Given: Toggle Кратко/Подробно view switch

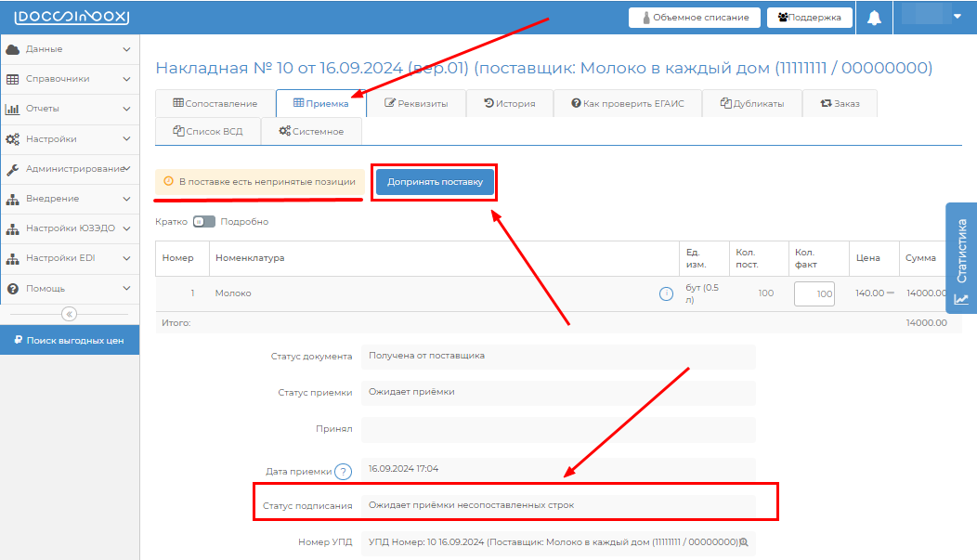Looking at the screenshot, I should click(203, 222).
